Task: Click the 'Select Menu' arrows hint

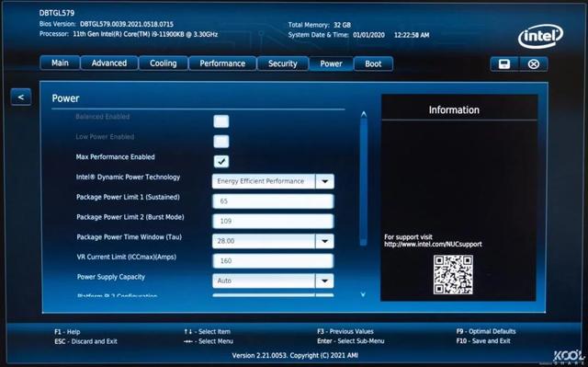Action: point(209,341)
